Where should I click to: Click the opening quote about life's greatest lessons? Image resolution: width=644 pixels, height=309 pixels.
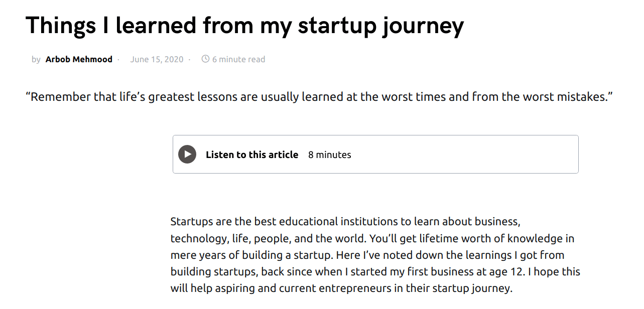pos(320,96)
